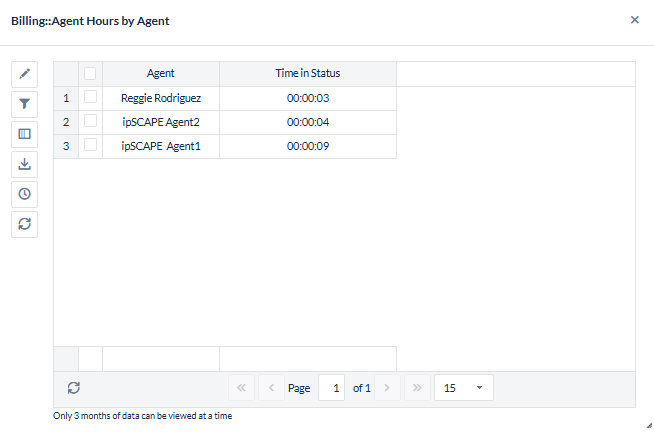Open the columns layout icon
The height and width of the screenshot is (432, 654).
(25, 134)
